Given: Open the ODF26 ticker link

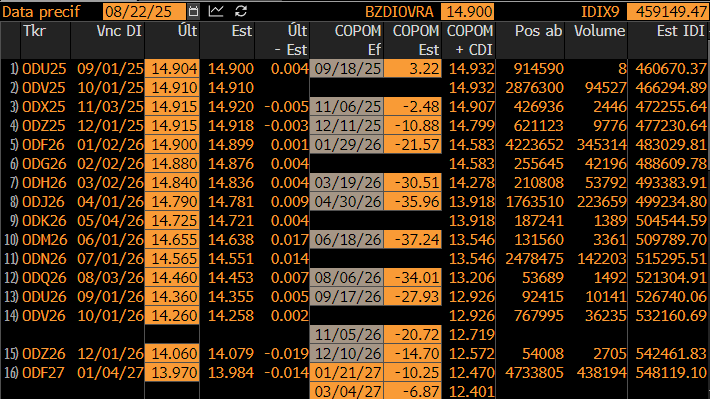Looking at the screenshot, I should tap(43, 145).
